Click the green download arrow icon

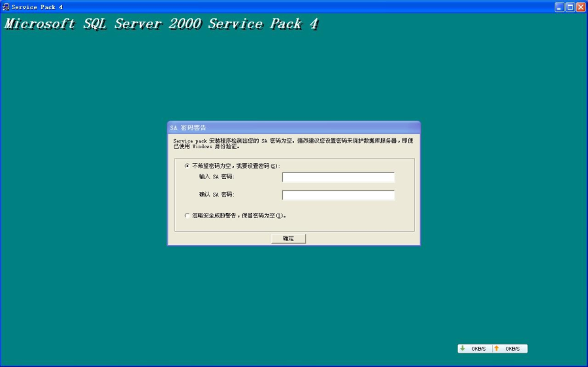click(462, 349)
